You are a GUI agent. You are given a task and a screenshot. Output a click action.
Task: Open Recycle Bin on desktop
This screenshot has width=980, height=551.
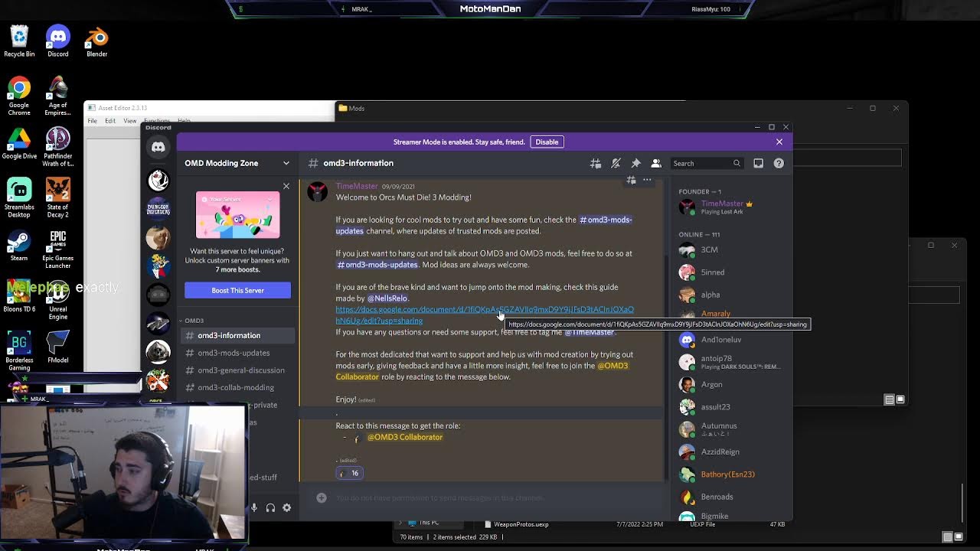click(19, 42)
